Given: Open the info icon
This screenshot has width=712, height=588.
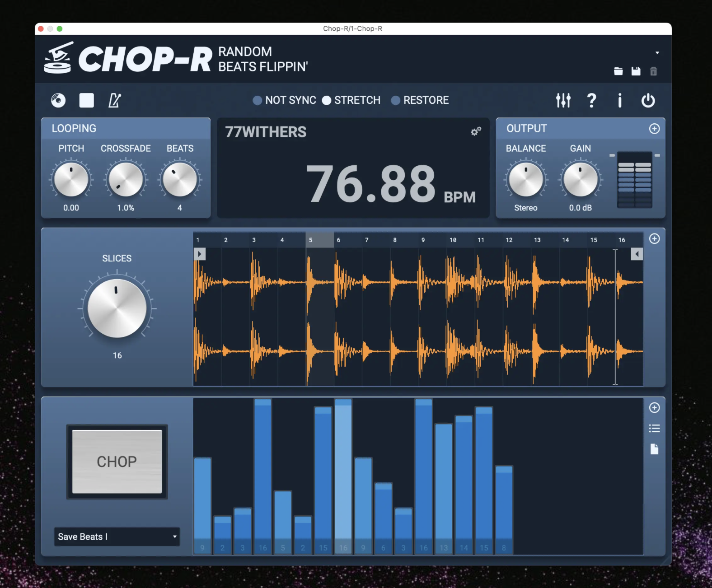Looking at the screenshot, I should [x=620, y=100].
